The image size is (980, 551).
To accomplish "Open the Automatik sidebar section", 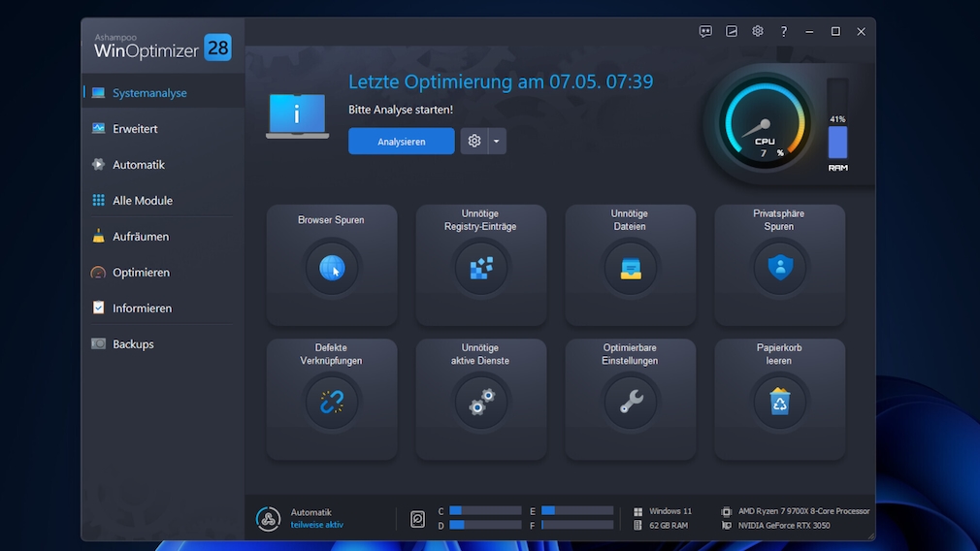I will point(162,164).
